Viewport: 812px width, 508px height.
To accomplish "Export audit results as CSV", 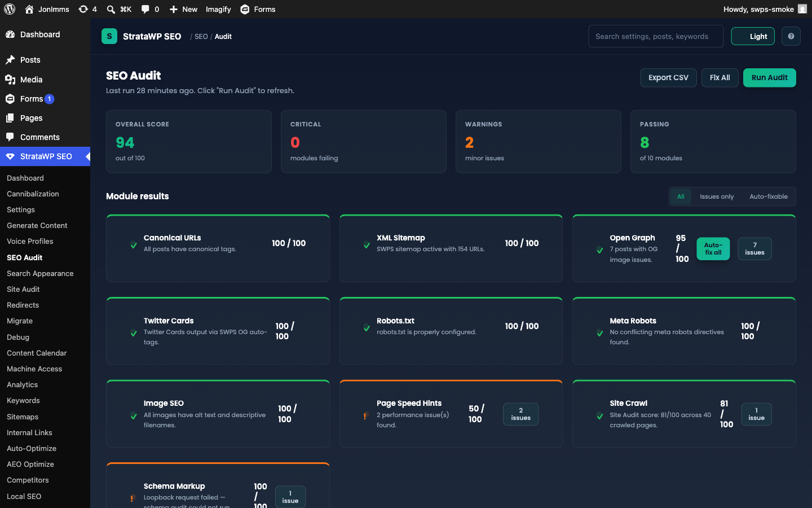I will click(668, 78).
